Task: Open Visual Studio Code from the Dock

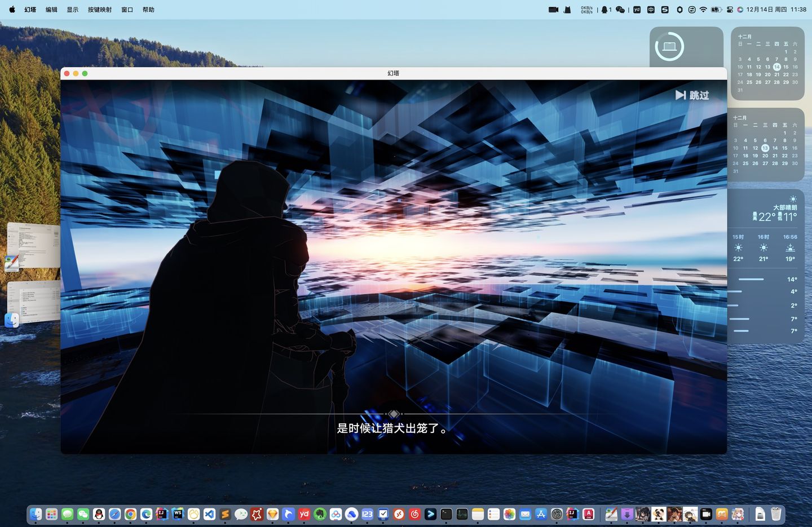Action: click(209, 514)
